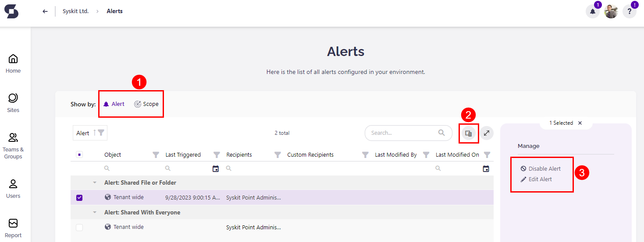Show alerts by Scope
Image resolution: width=644 pixels, height=242 pixels.
pos(146,104)
